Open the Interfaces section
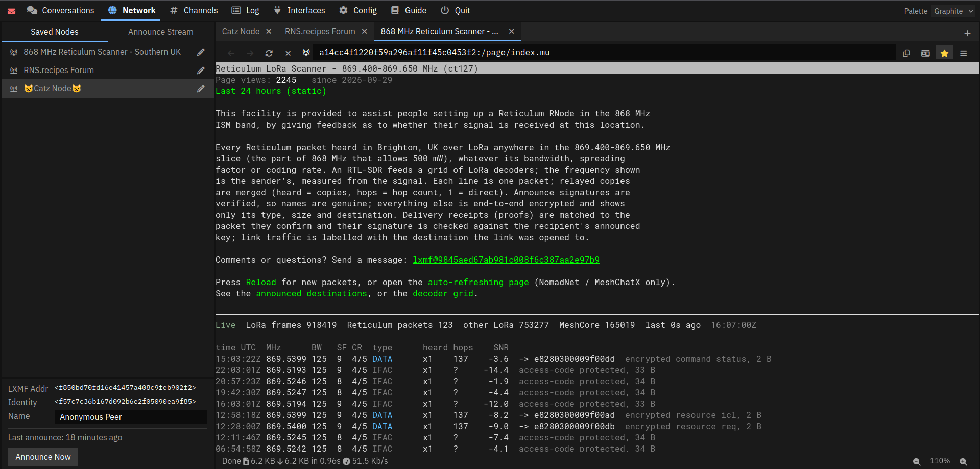 click(299, 10)
